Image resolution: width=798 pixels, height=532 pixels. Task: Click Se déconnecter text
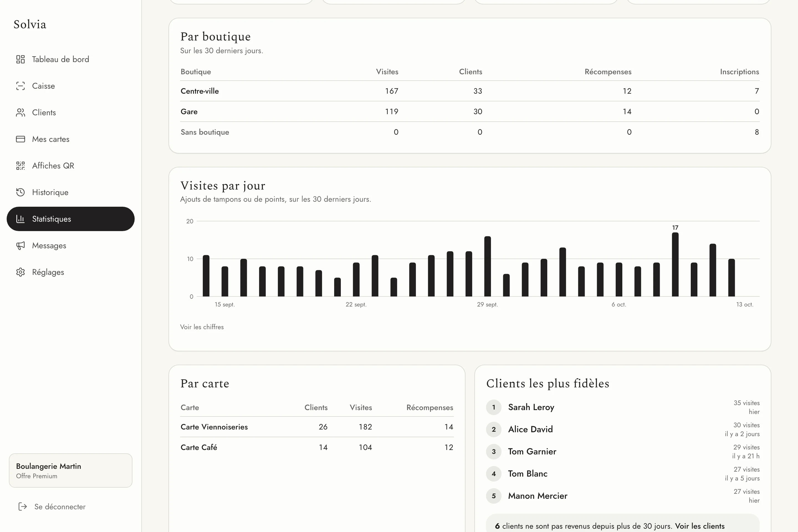click(60, 507)
